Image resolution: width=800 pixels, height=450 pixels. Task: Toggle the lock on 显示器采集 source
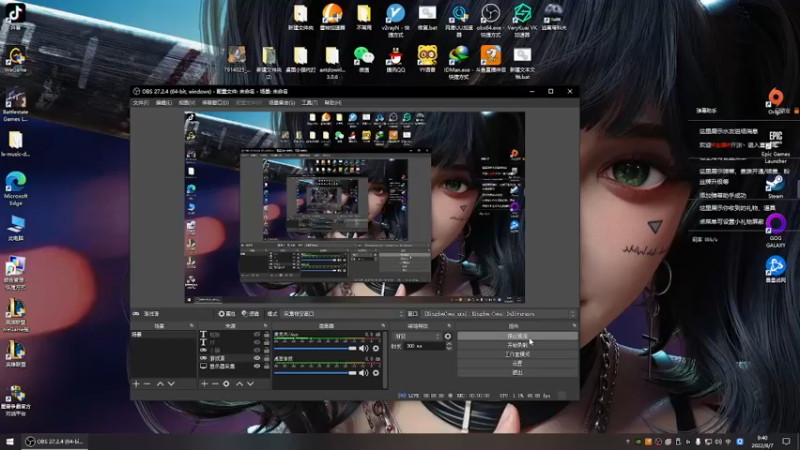266,366
